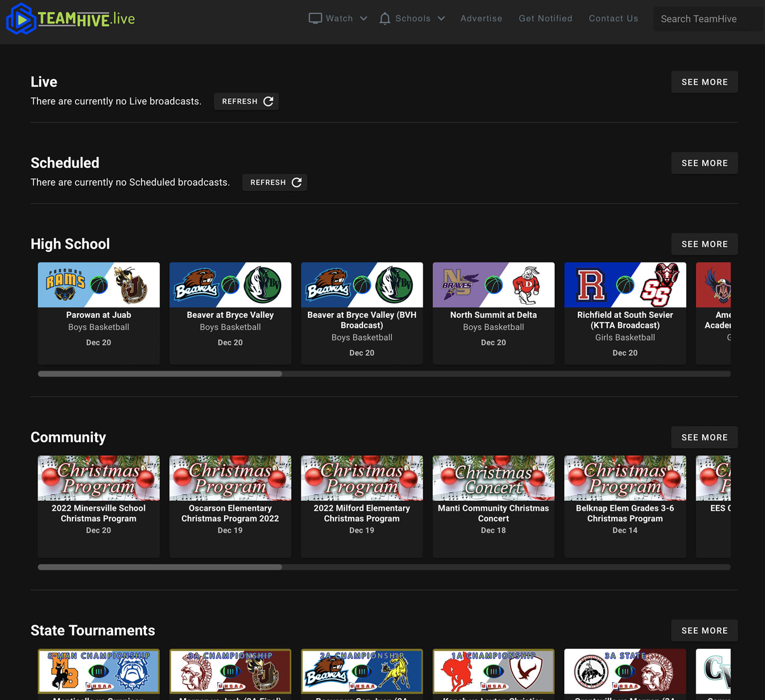
Task: Click the Parowan Rams logo
Action: point(66,285)
